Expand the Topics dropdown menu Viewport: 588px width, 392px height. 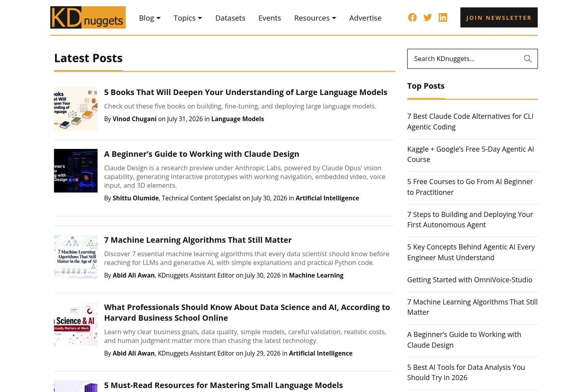point(188,18)
